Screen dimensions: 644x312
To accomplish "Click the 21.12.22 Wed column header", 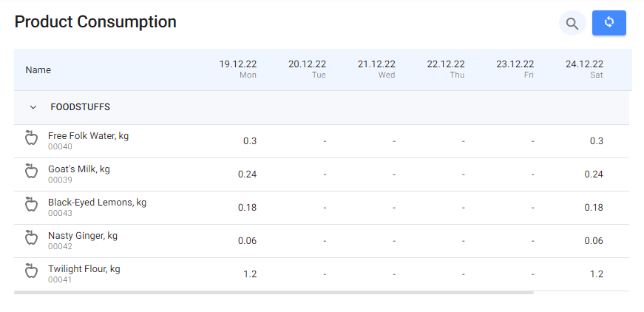I will pos(376,69).
